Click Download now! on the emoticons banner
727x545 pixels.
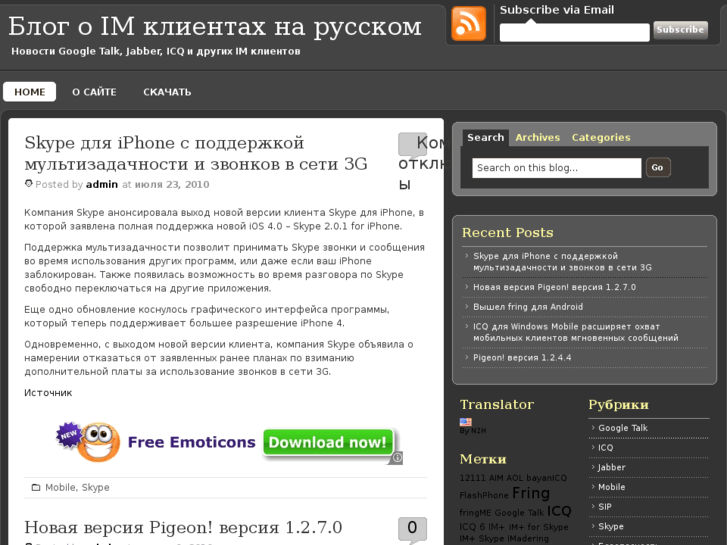coord(327,442)
